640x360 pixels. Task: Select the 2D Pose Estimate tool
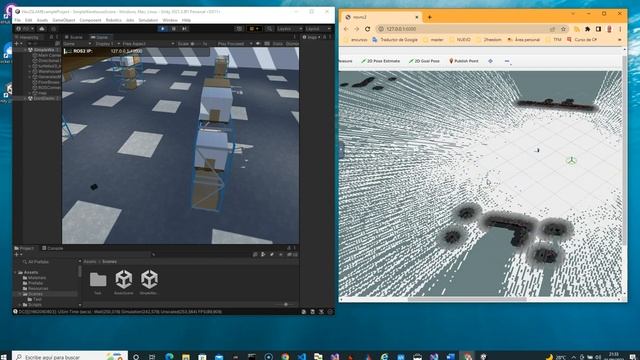[x=380, y=61]
